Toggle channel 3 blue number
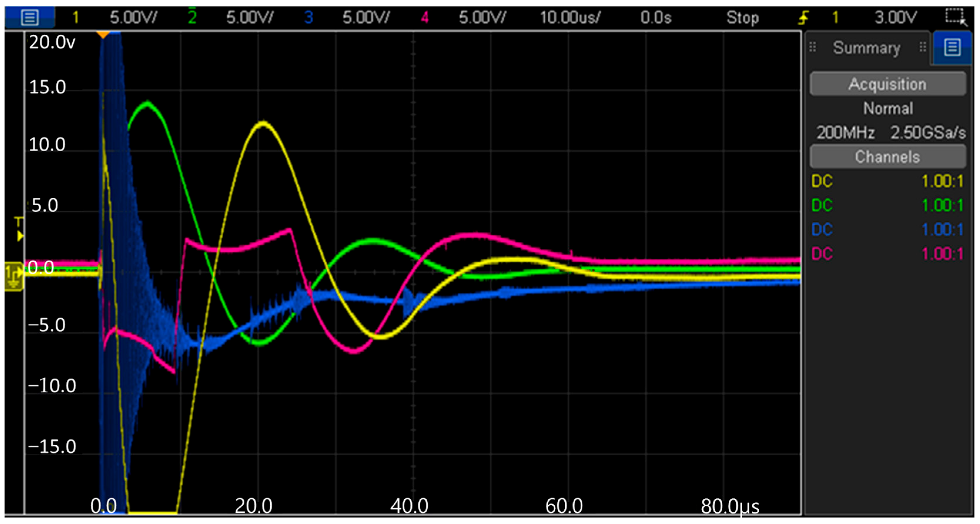 pos(309,18)
